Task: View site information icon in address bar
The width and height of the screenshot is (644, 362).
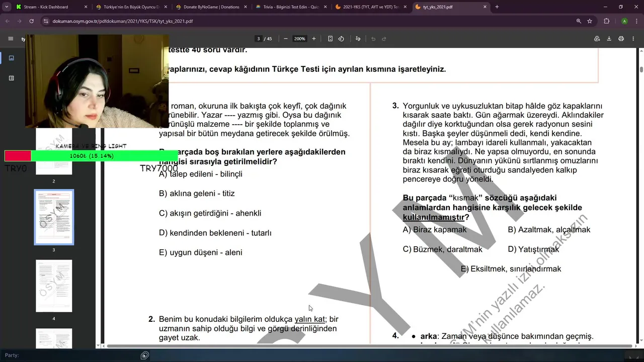Action: pos(46,21)
